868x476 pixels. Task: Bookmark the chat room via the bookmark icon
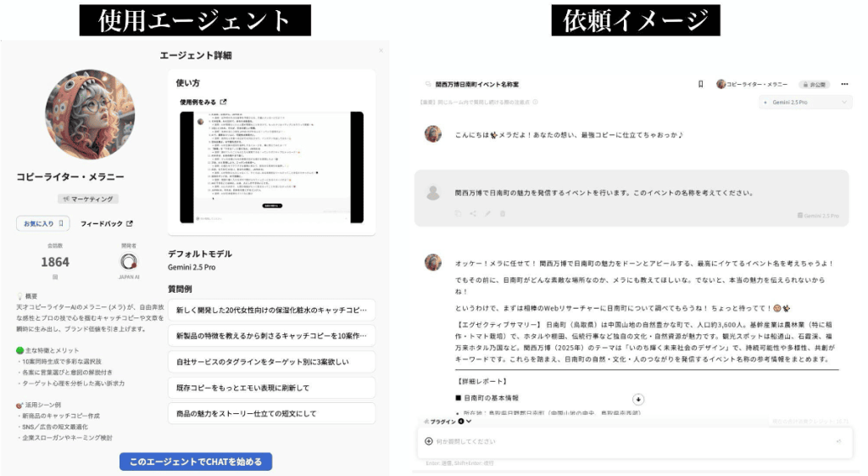(700, 84)
